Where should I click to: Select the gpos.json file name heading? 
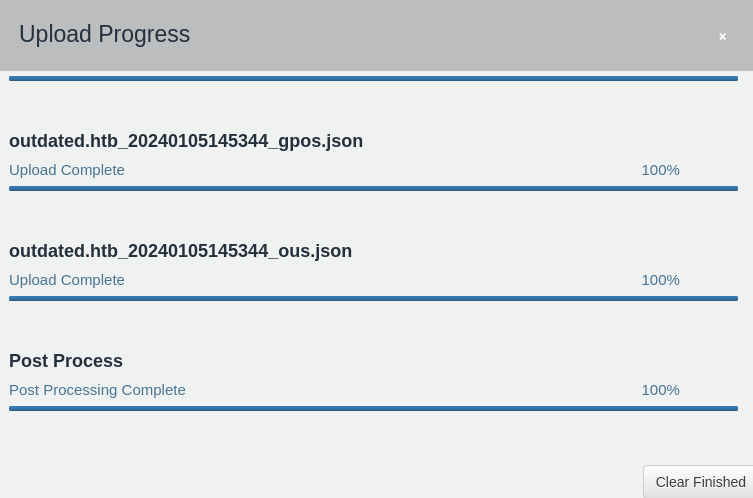click(x=186, y=141)
